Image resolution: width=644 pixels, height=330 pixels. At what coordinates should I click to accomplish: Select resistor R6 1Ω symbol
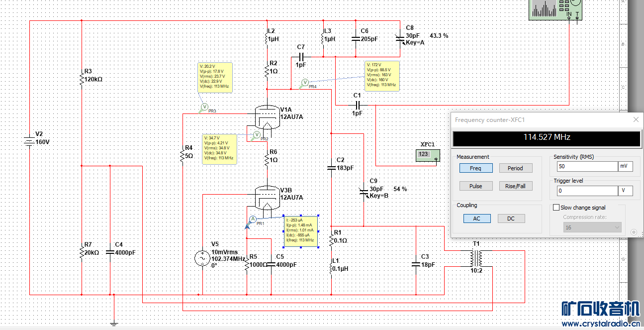[267, 160]
